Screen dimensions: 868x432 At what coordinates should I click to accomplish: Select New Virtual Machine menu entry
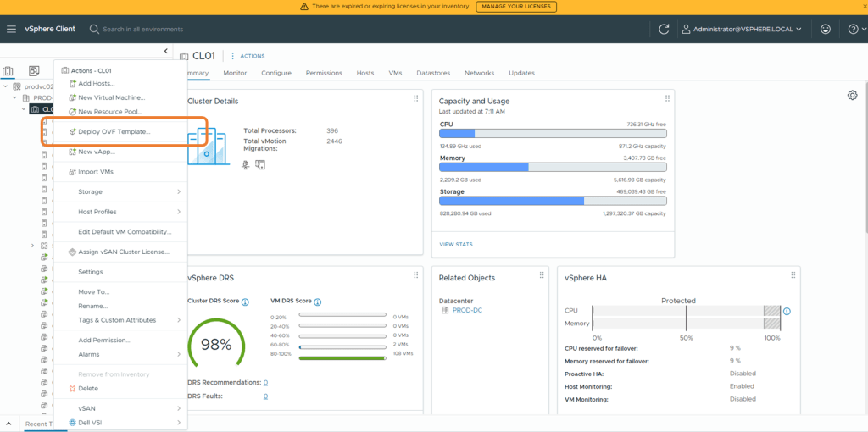coord(111,97)
